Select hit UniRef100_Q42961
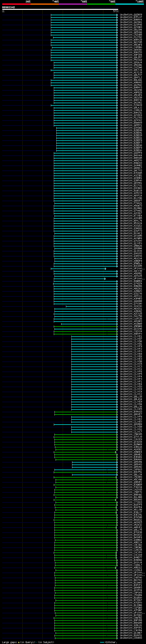This screenshot has width=146, height=644. tap(131, 22)
